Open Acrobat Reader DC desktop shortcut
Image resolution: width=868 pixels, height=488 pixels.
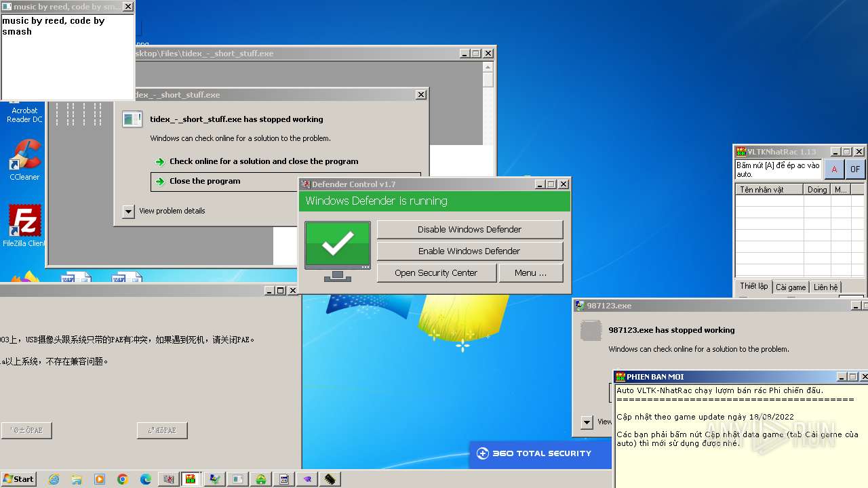coord(24,114)
